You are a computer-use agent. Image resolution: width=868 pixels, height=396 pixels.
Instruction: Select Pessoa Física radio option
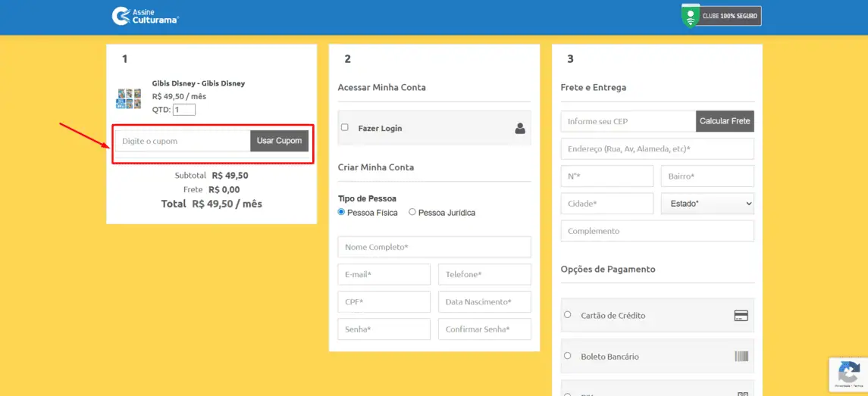[341, 212]
